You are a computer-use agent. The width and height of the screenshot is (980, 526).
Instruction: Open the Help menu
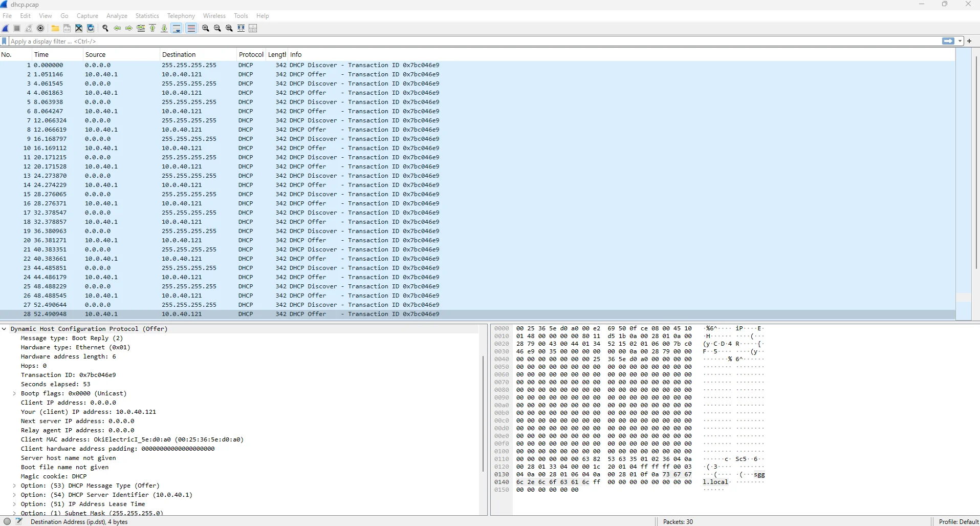(x=263, y=16)
